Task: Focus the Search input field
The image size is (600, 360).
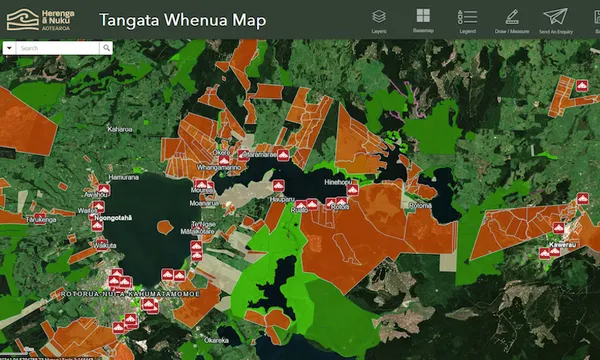Action: [x=57, y=48]
